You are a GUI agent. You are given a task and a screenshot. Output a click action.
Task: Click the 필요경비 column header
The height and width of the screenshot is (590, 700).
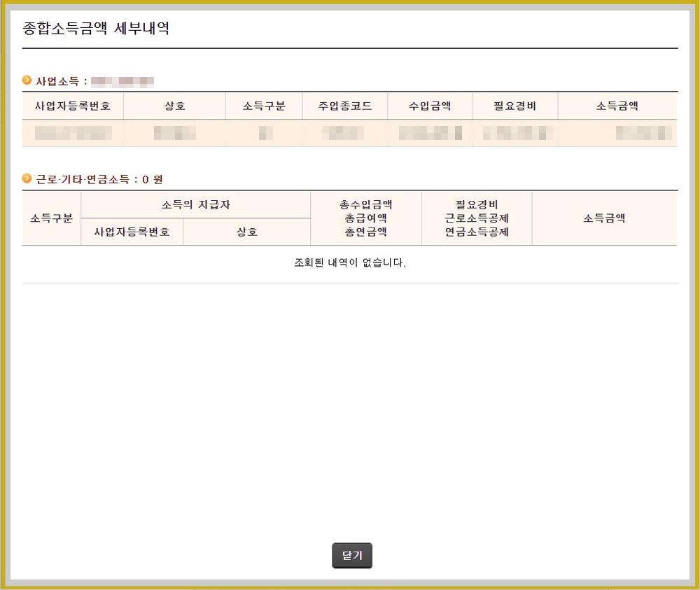[x=514, y=106]
